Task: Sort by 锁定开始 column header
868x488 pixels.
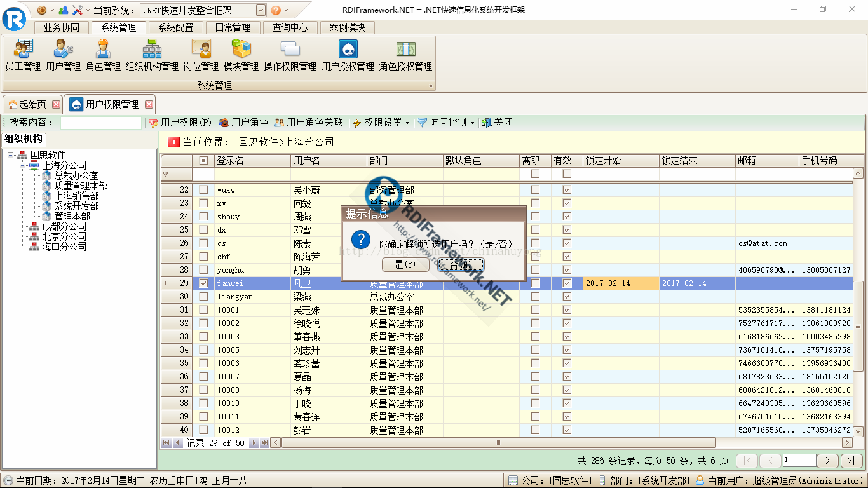Action: click(621, 161)
